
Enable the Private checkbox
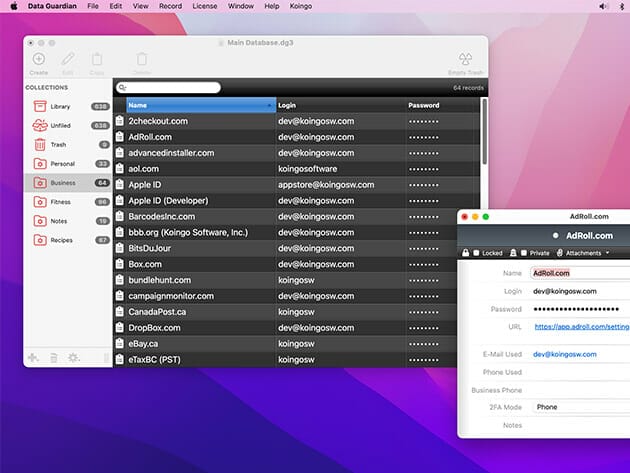coord(522,253)
